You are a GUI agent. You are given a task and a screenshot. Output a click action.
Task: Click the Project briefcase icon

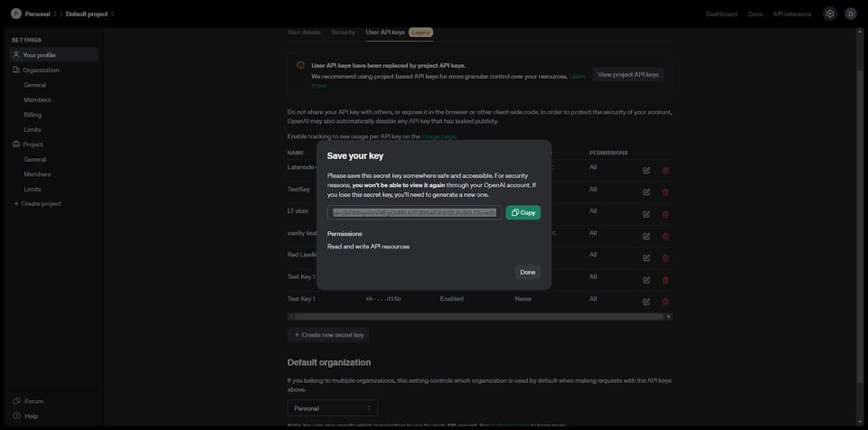[16, 145]
